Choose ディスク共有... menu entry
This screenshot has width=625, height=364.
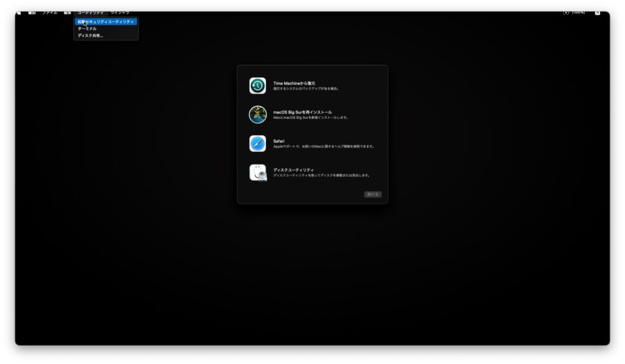[90, 35]
